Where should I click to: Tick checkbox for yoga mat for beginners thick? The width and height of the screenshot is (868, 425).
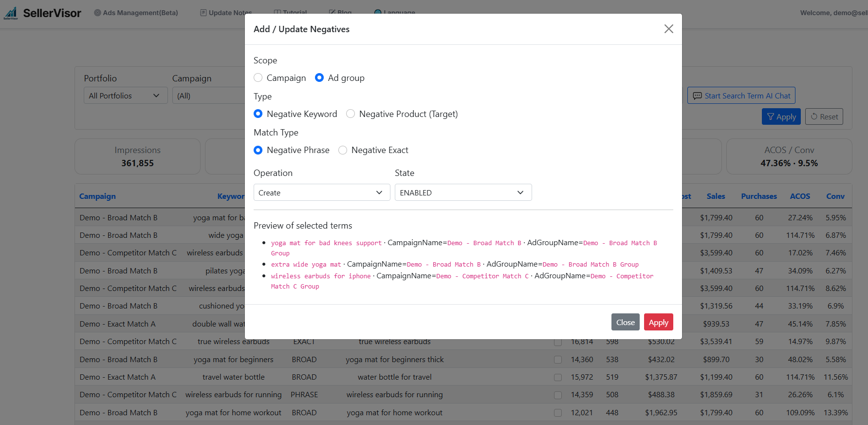tap(557, 360)
